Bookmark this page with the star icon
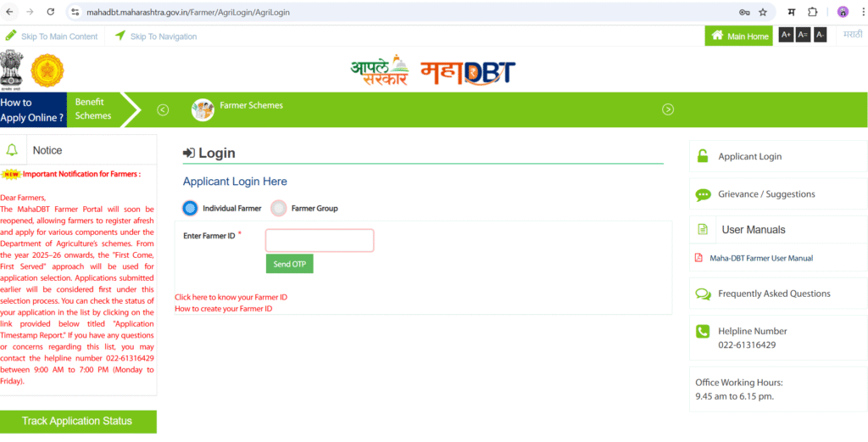Viewport: 868px width, 442px height. coord(763,12)
